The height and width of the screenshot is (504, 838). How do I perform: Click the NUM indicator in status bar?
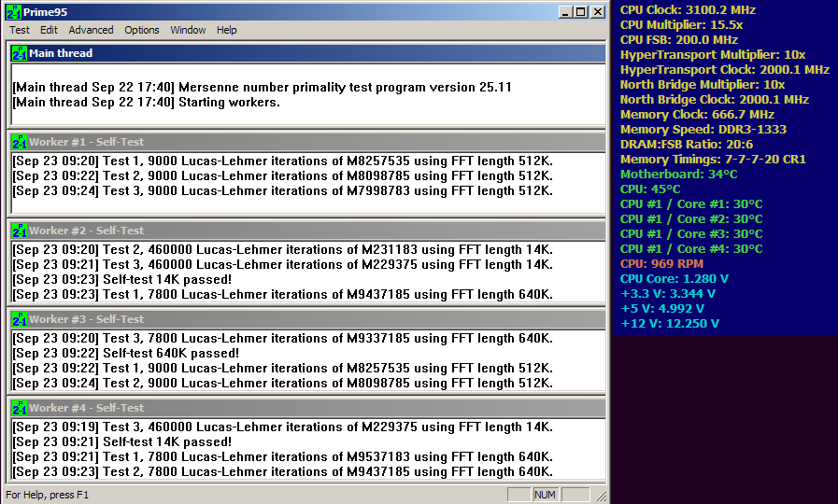click(545, 495)
